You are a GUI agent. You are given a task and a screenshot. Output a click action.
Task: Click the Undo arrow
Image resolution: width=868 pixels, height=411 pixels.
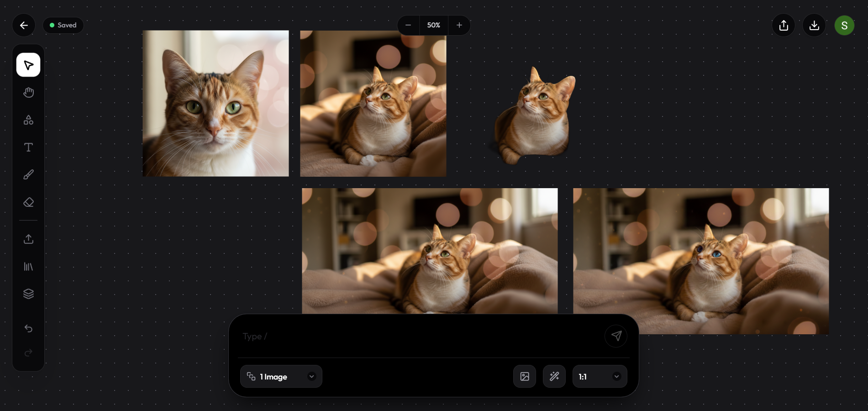[28, 328]
